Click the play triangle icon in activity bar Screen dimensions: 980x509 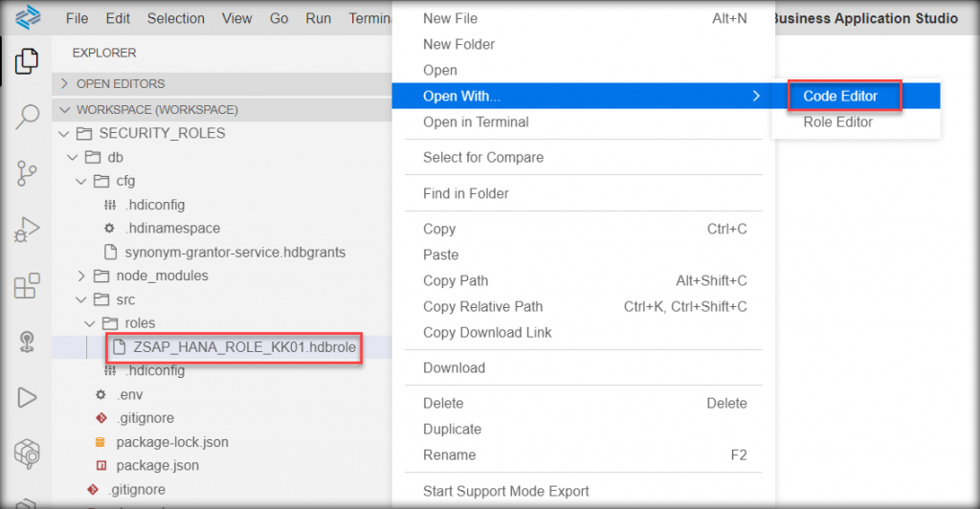26,397
